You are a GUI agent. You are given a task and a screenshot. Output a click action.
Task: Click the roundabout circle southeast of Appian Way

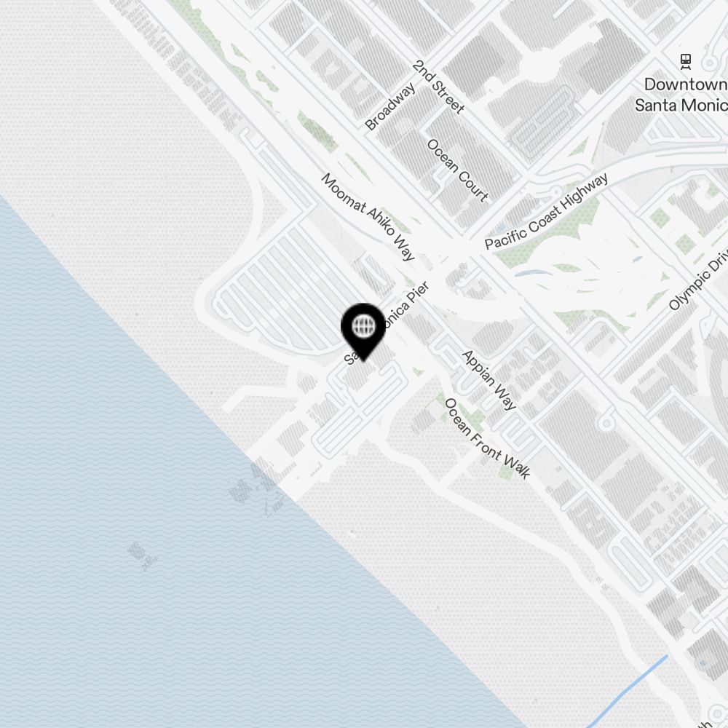click(x=606, y=424)
